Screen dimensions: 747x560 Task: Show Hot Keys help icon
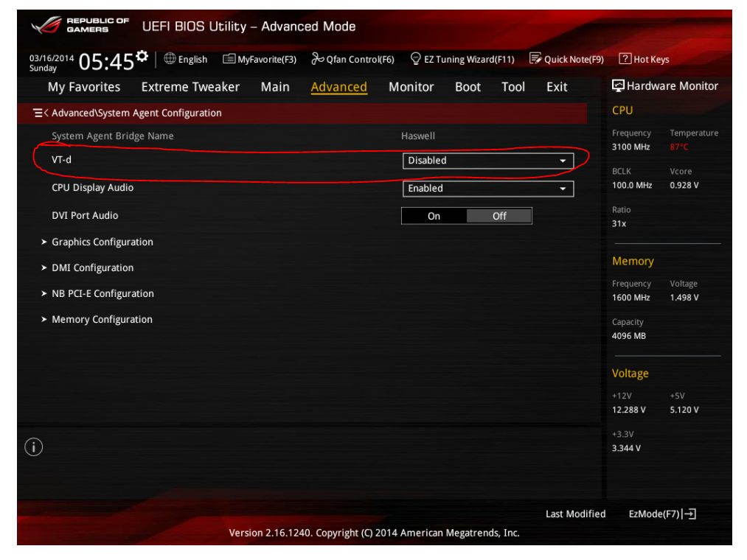point(625,59)
